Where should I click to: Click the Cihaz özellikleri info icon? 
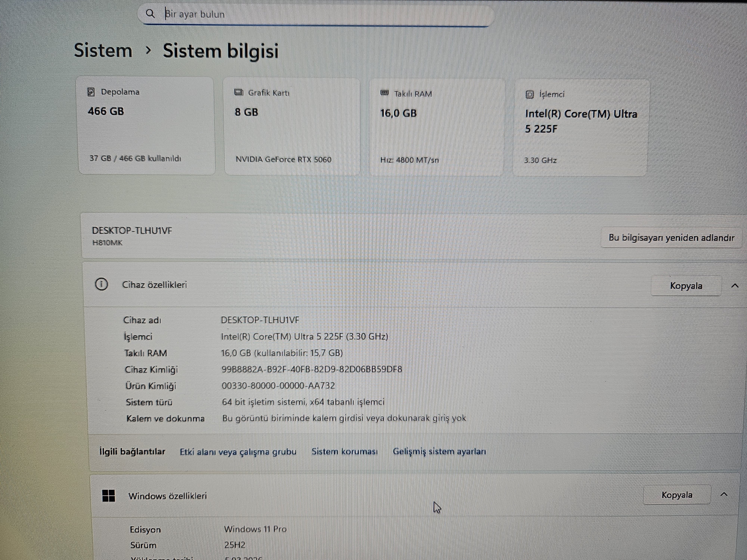point(101,284)
